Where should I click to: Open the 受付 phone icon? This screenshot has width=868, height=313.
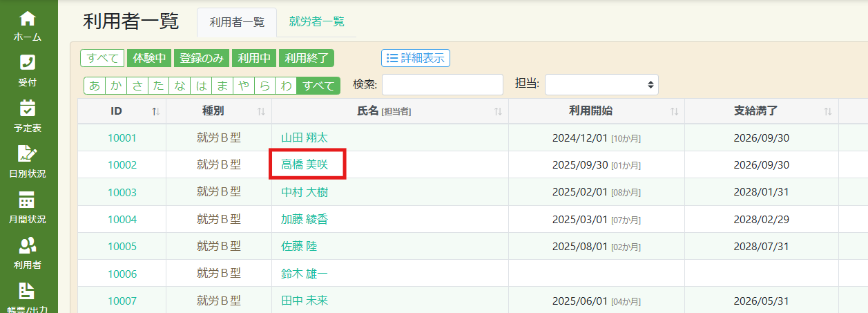point(28,63)
